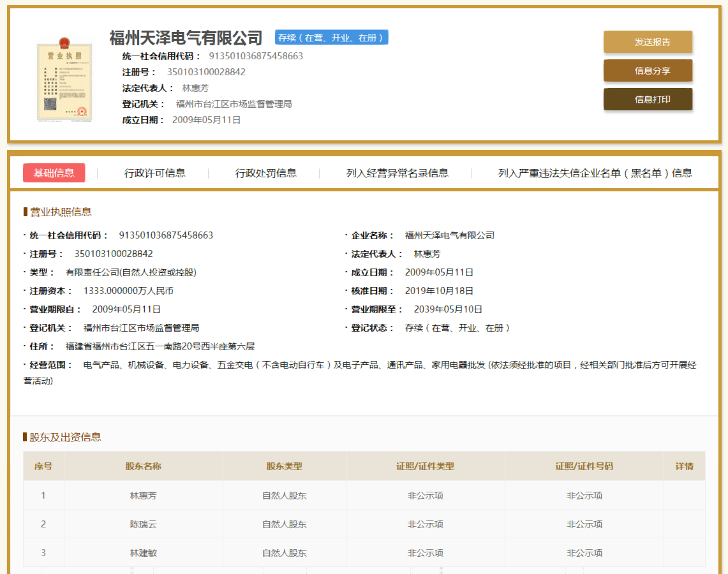Select header credit code 913501036875458663
Screen dimensions: 728x574
tap(256, 56)
